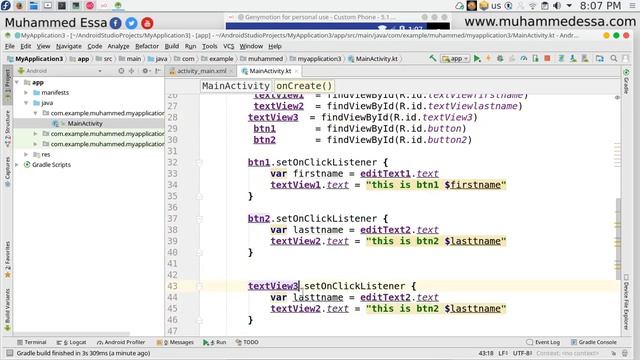Viewport: 640px width, 360px height.
Task: Open Event Log button
Action: point(543,342)
